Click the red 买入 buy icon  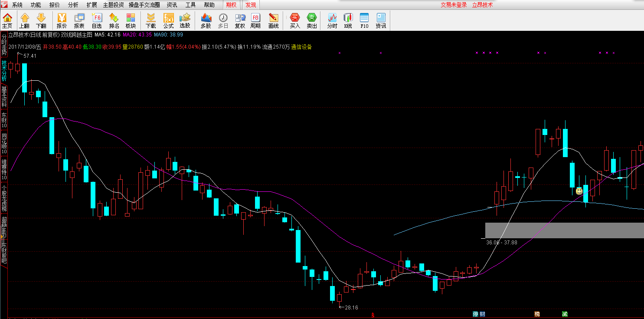tap(295, 20)
